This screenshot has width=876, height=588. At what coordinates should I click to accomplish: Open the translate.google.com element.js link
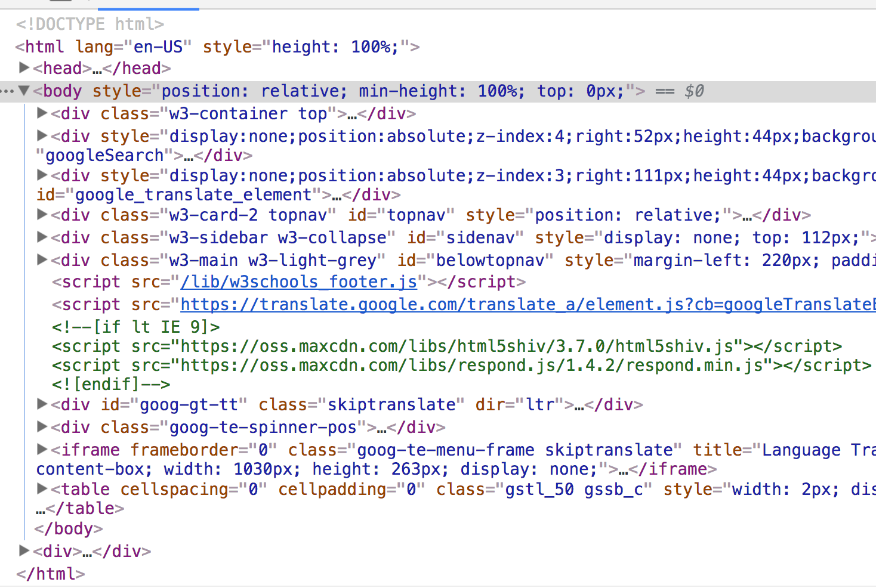pos(528,304)
